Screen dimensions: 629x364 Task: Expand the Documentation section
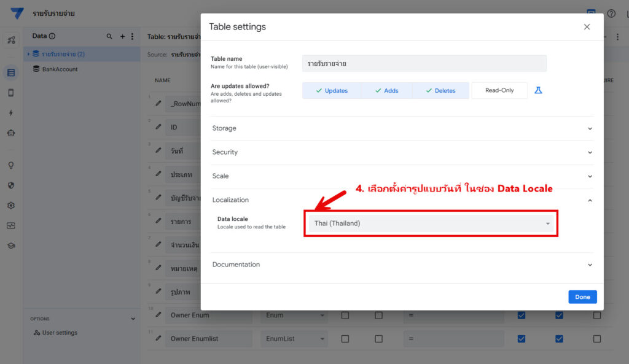[x=402, y=265]
